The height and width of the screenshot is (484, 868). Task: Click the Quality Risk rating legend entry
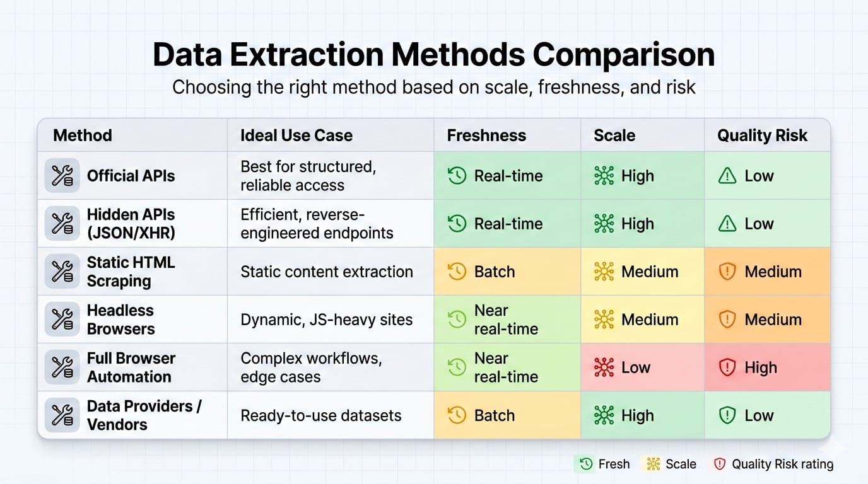(x=773, y=464)
